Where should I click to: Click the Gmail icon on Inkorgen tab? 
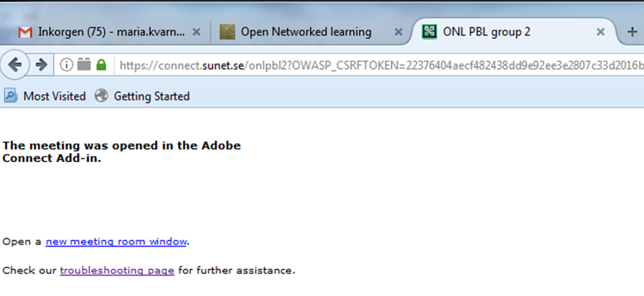click(25, 32)
